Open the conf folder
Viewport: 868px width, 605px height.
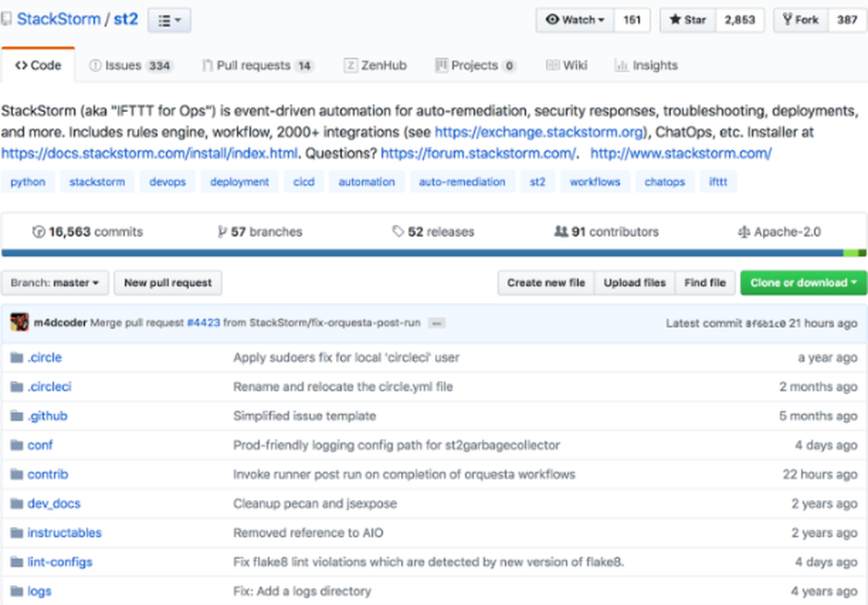click(x=40, y=445)
